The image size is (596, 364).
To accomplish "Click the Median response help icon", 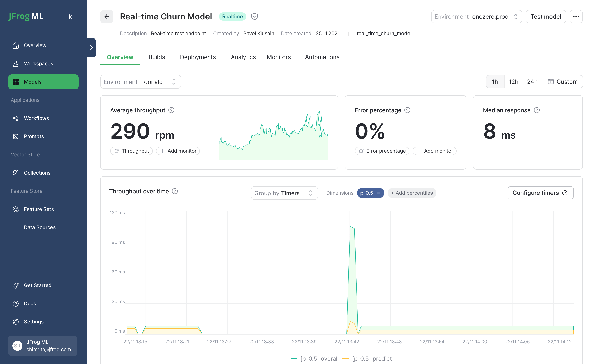I will pos(537,110).
